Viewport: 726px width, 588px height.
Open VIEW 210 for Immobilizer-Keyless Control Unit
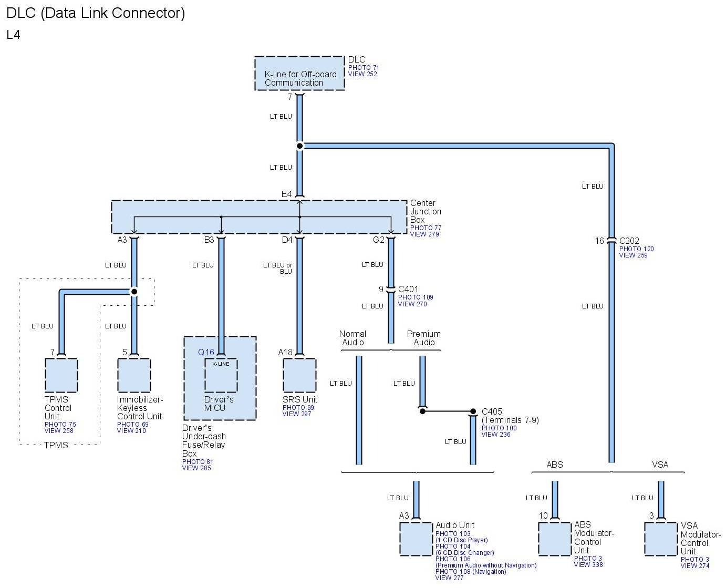click(131, 431)
